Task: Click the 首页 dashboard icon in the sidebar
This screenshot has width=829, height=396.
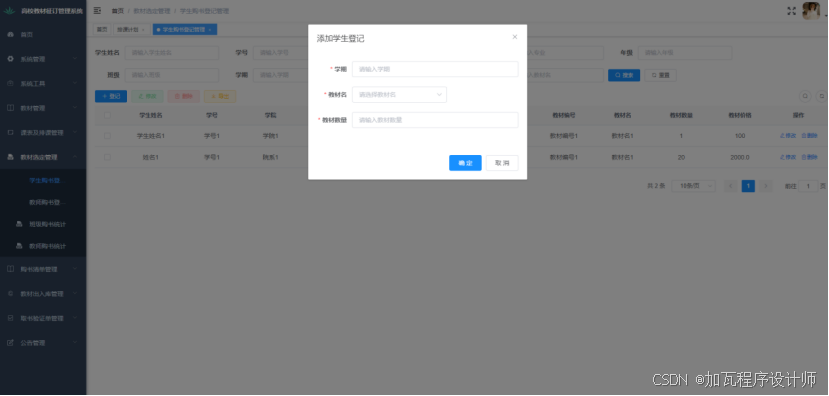Action: pos(11,34)
